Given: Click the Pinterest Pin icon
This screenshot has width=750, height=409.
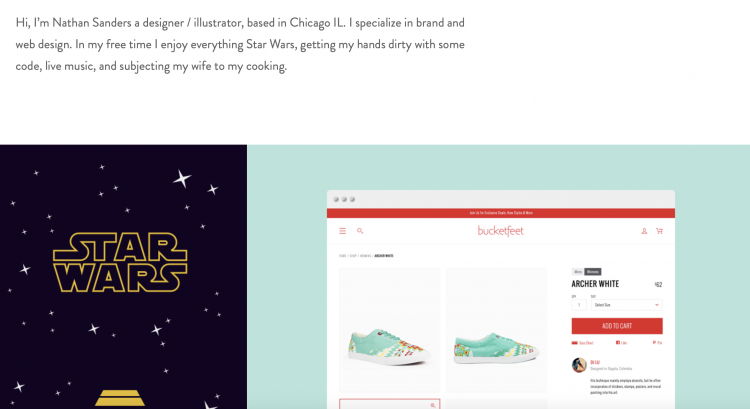Looking at the screenshot, I should (x=654, y=343).
